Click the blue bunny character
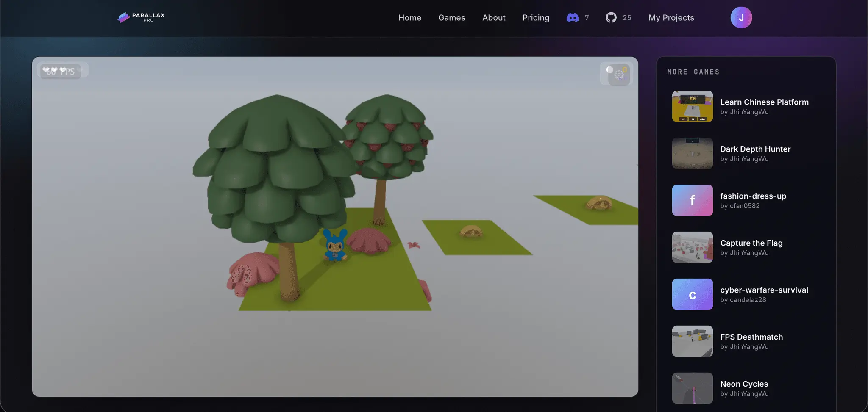 (335, 245)
